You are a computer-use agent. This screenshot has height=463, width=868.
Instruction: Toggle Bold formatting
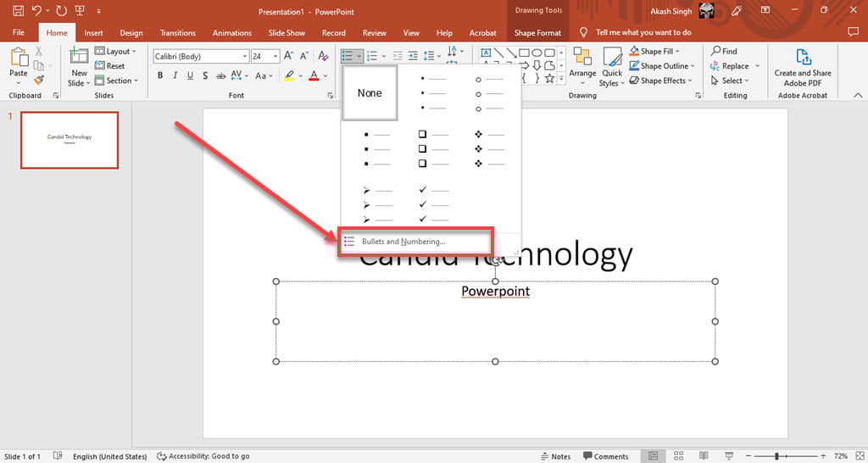click(x=160, y=75)
